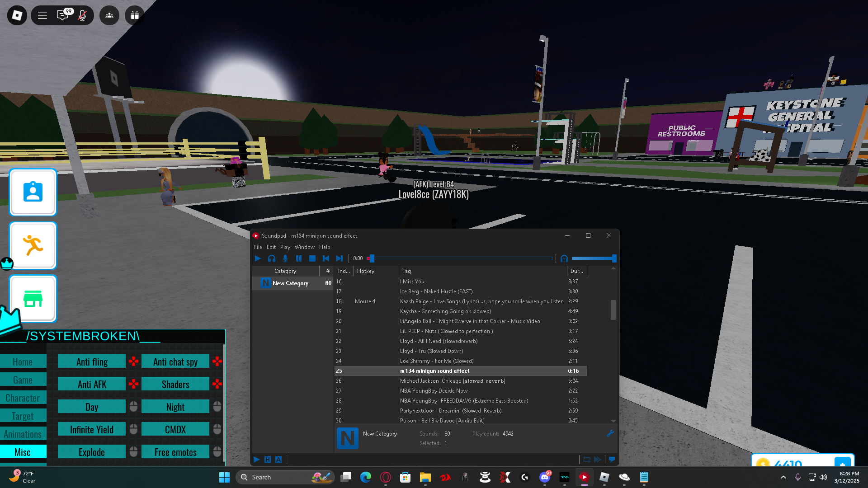The height and width of the screenshot is (488, 868).
Task: Open the Roblox hamburger menu
Action: [42, 15]
